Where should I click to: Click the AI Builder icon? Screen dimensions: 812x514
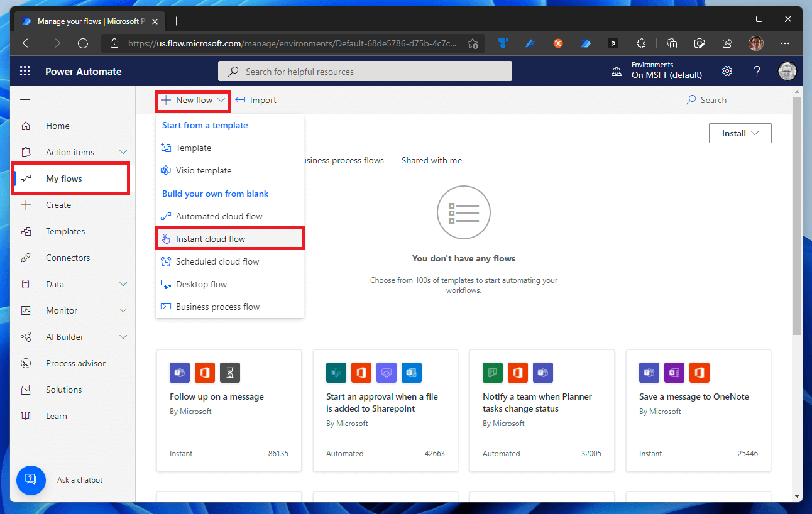[26, 337]
